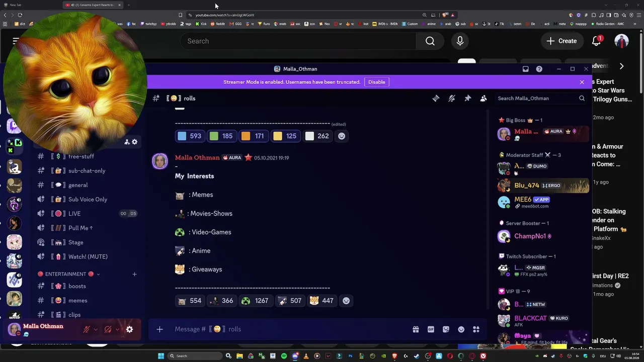Open the gift Nitro icon
The height and width of the screenshot is (362, 644).
click(416, 329)
